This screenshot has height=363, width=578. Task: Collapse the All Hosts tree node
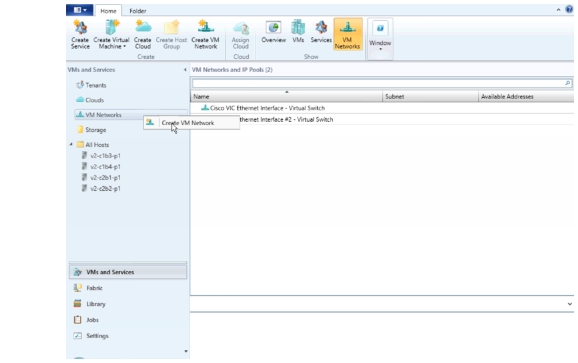[71, 144]
